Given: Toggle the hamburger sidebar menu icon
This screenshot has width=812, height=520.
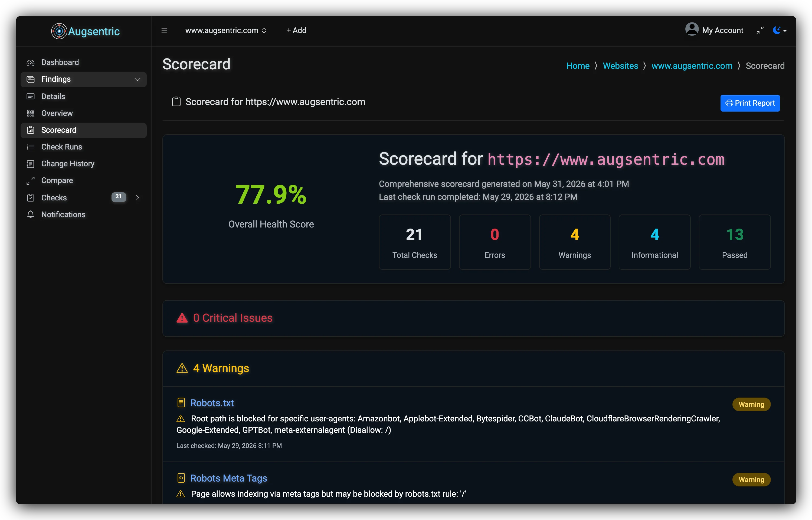Looking at the screenshot, I should click(x=164, y=30).
